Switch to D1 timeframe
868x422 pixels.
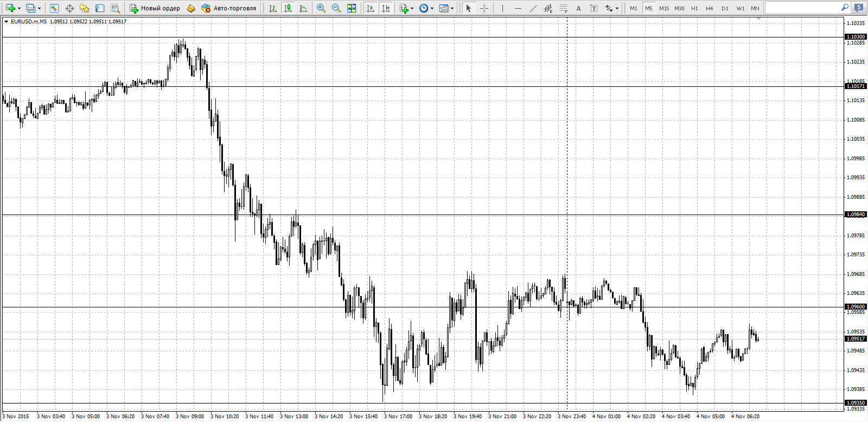(x=725, y=8)
